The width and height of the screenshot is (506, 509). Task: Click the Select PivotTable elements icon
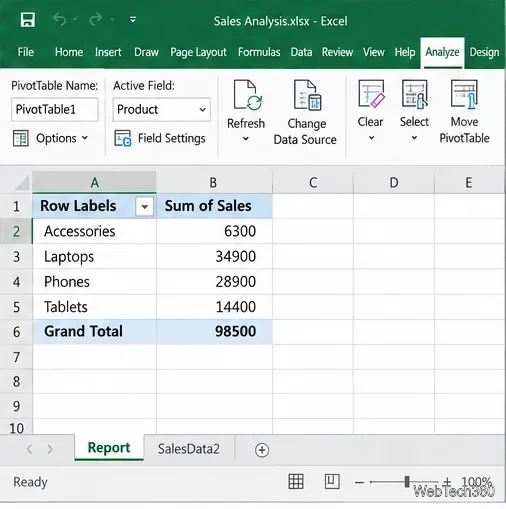tap(414, 94)
